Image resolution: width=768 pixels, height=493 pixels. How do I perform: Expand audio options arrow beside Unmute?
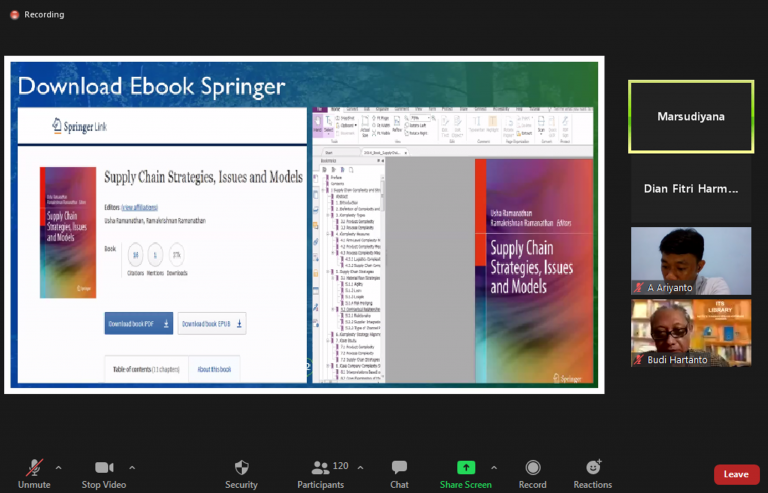coord(58,467)
